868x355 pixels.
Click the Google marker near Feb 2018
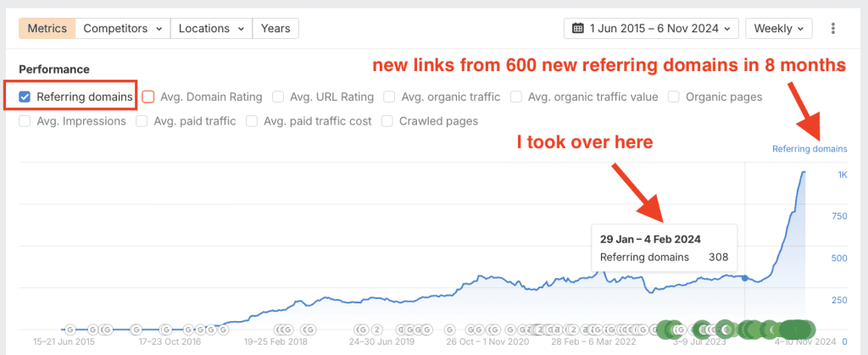click(279, 329)
